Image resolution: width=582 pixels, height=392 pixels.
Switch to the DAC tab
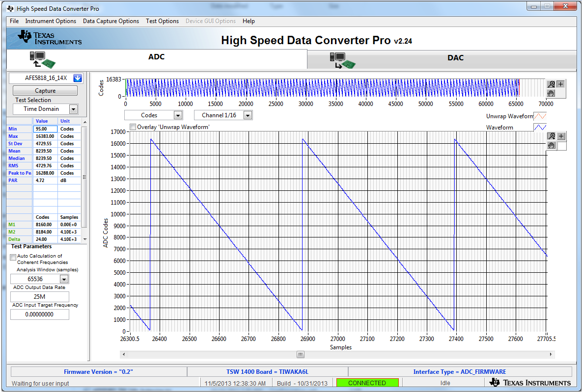[442, 59]
